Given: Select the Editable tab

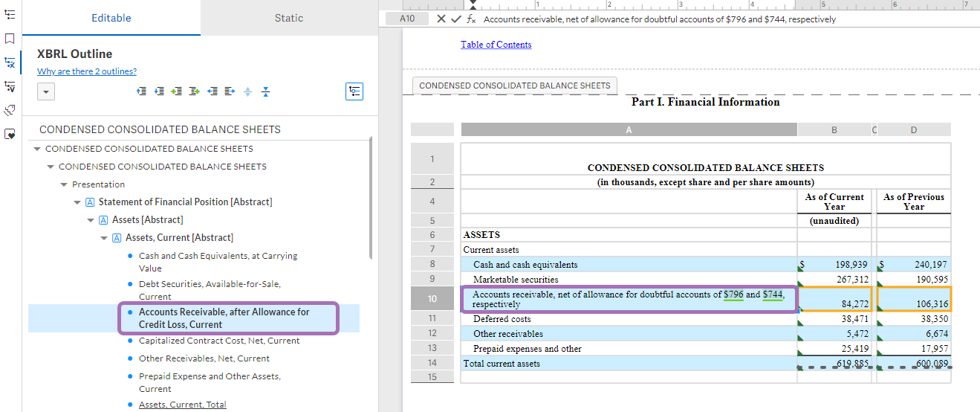Looking at the screenshot, I should pyautogui.click(x=111, y=18).
